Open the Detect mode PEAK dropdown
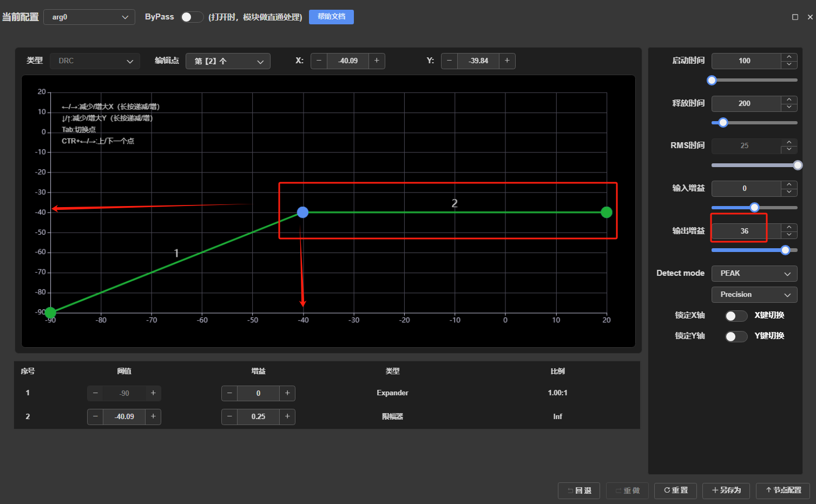 coord(754,274)
